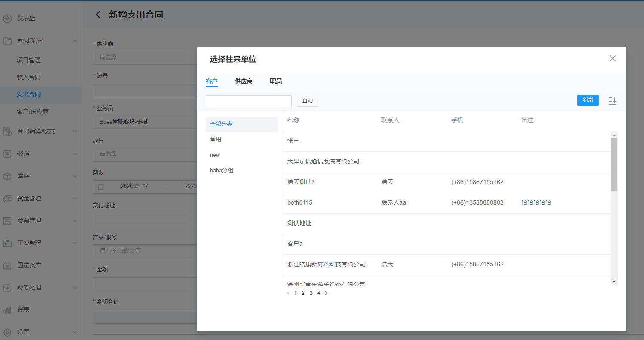Expand the 发票管理 menu chevron
644x340 pixels.
point(75,221)
